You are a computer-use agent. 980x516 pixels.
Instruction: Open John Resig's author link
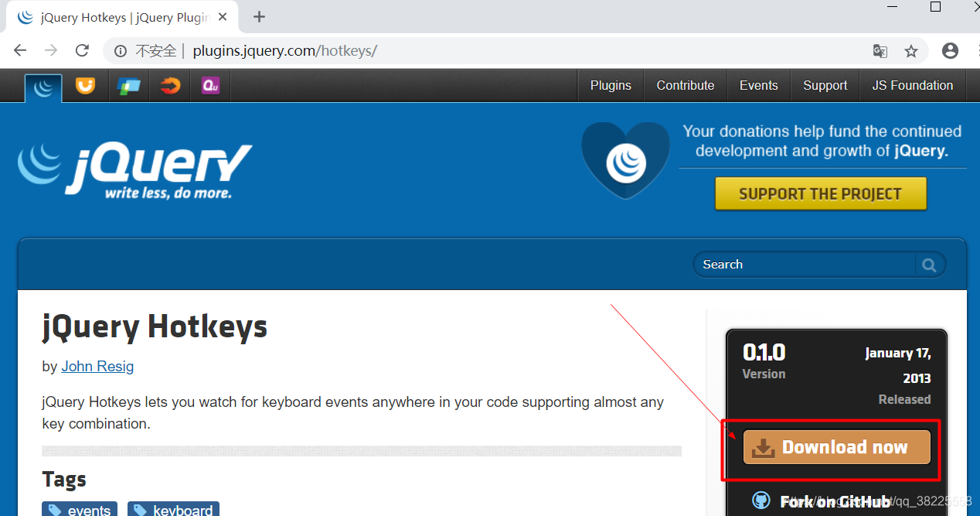pos(97,366)
